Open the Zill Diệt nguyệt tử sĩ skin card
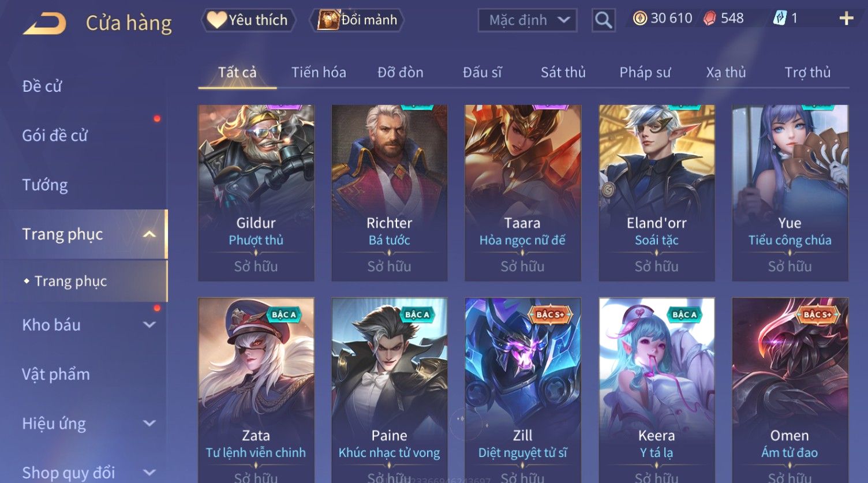This screenshot has width=868, height=483. pyautogui.click(x=523, y=390)
